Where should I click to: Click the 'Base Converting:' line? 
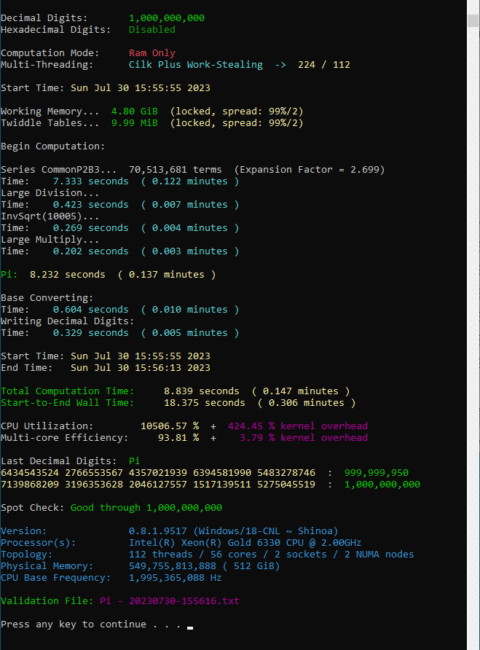(47, 298)
